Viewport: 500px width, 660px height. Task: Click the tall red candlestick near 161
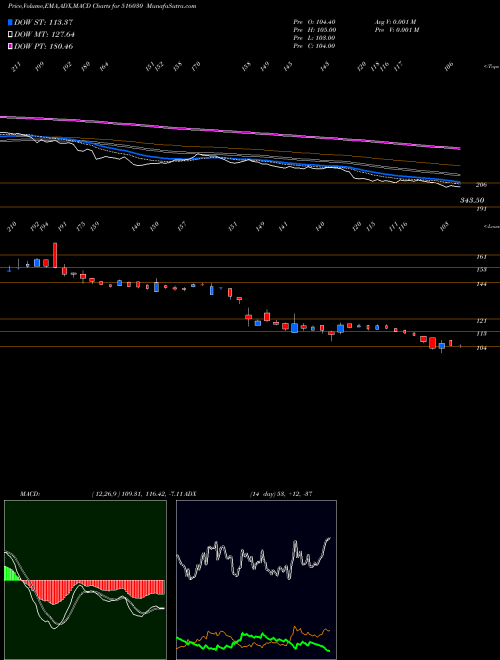[55, 255]
